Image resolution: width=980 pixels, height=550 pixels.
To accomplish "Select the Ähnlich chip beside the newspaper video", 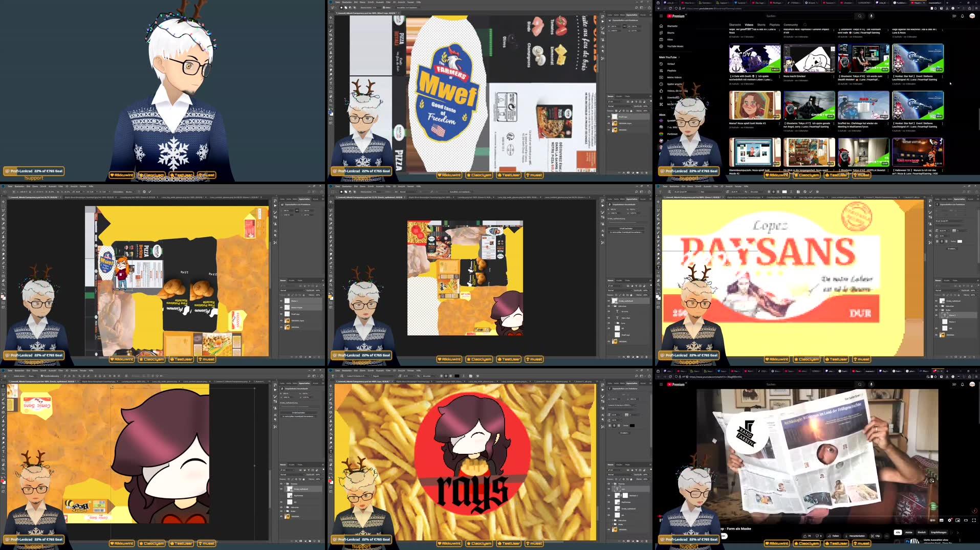I will (x=922, y=532).
